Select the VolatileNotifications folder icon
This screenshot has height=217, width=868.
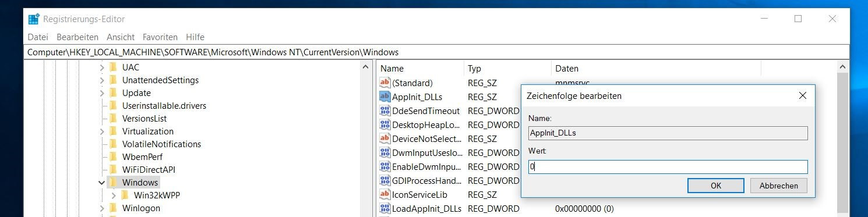click(x=113, y=144)
